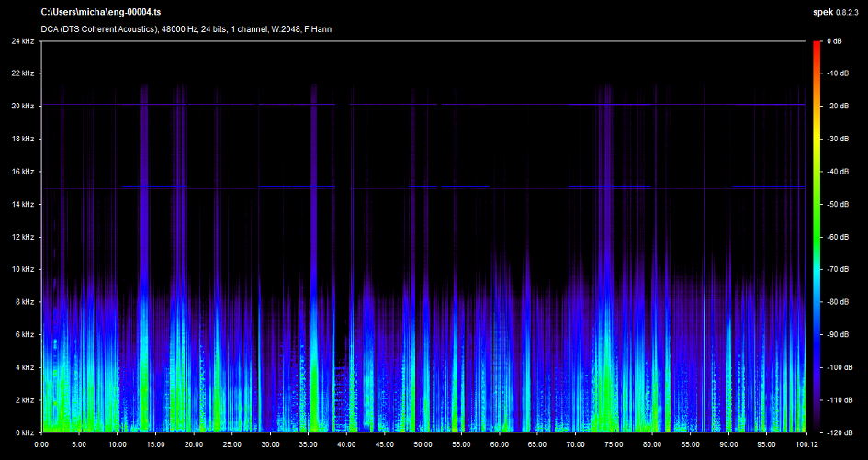Click the spek logo text

click(x=824, y=12)
